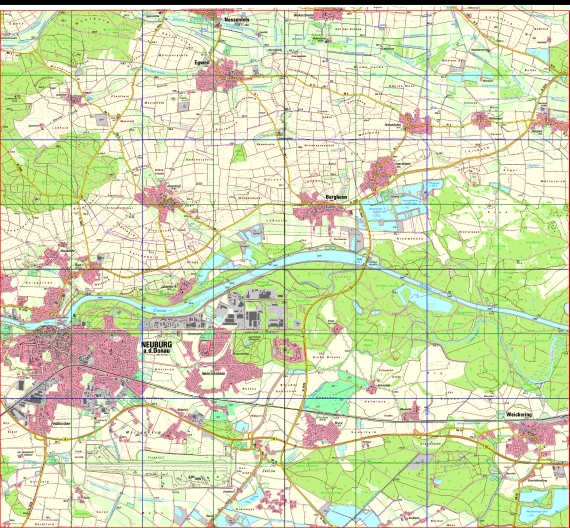This screenshot has height=528, width=570.
Task: Click the oval pink settlement east of Neuburg
Action: (x=288, y=349)
